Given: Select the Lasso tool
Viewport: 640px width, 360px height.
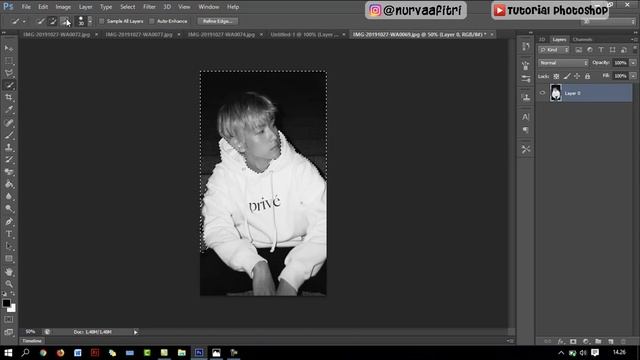Looking at the screenshot, I should click(9, 73).
